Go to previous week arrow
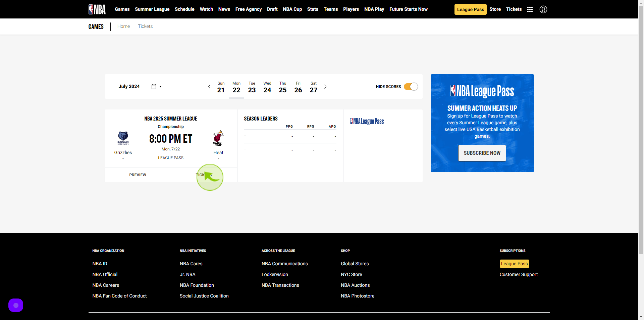 [209, 87]
